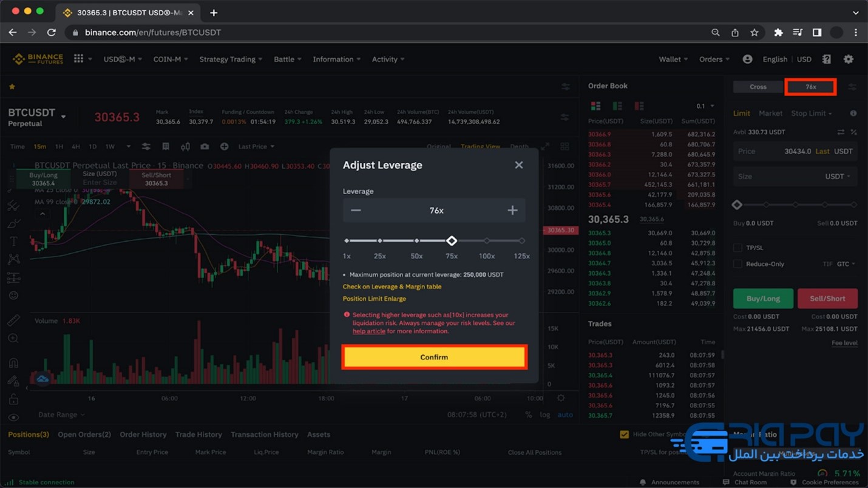Image resolution: width=868 pixels, height=488 pixels.
Task: Open the Positions(3) tab
Action: [29, 435]
